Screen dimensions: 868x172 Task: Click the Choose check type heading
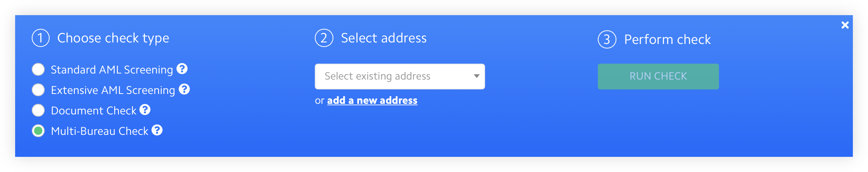(x=113, y=38)
